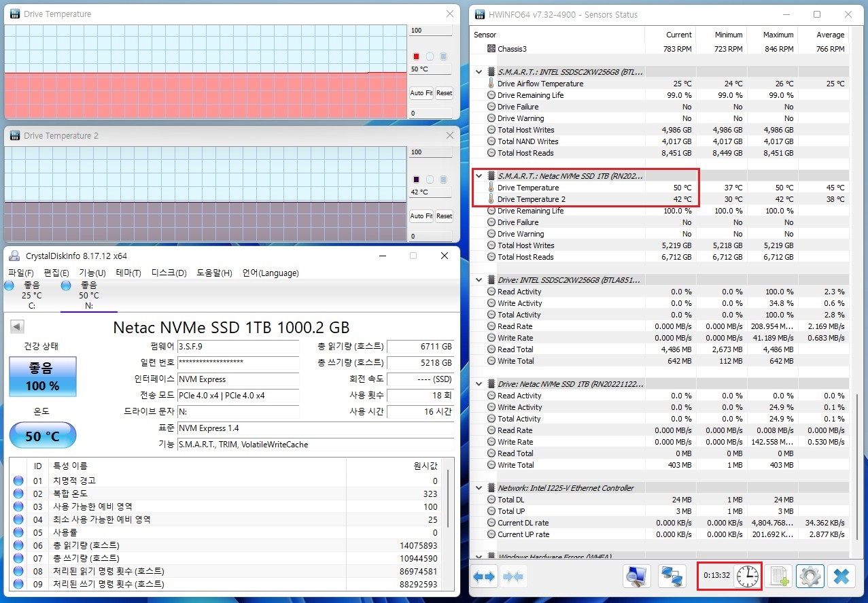Screen dimensions: 868x603
Task: Click the light blue swatch in Drive Temperature
Action: (430, 56)
